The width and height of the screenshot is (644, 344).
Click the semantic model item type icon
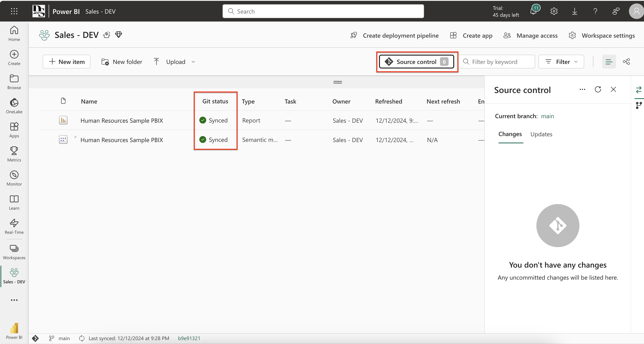pos(63,139)
